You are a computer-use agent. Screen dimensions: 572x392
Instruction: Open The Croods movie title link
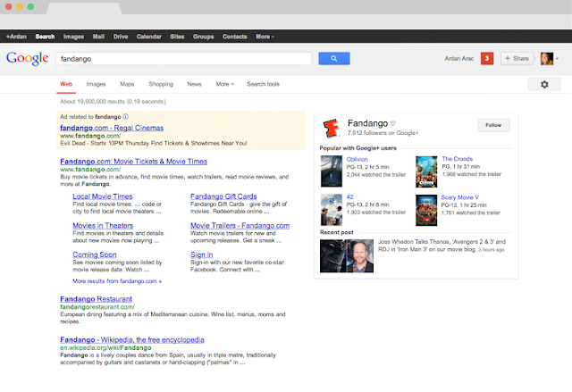pyautogui.click(x=458, y=159)
